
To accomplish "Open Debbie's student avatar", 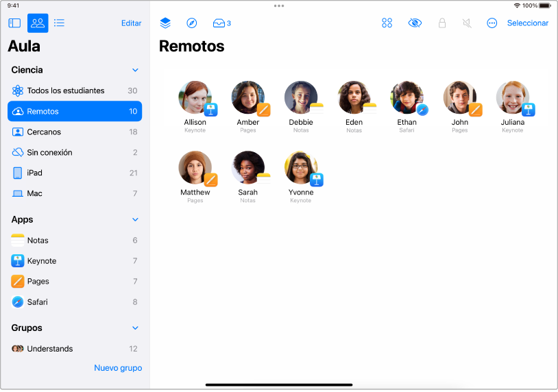I will click(x=301, y=97).
